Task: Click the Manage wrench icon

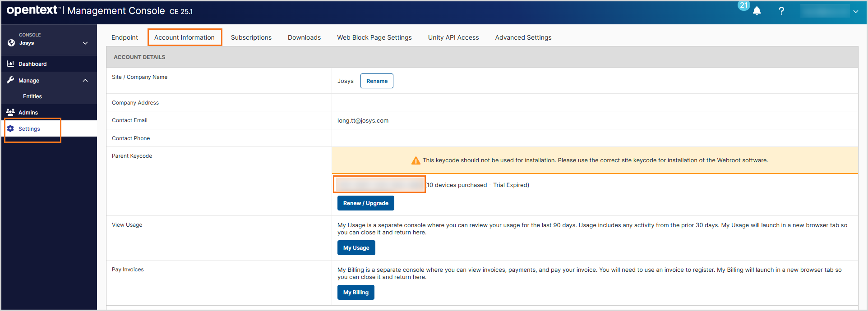Action: 10,80
